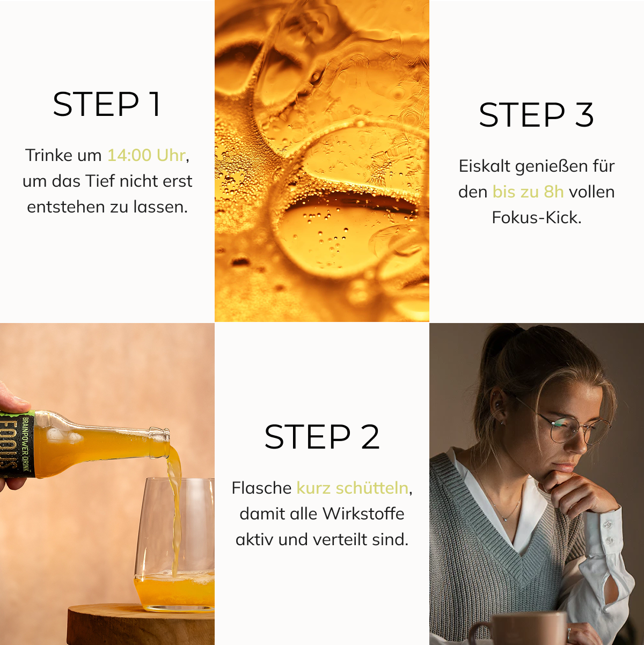Select the highlighted '14:00 Uhr' text
Viewport: 644px width, 645px height.
[147, 155]
